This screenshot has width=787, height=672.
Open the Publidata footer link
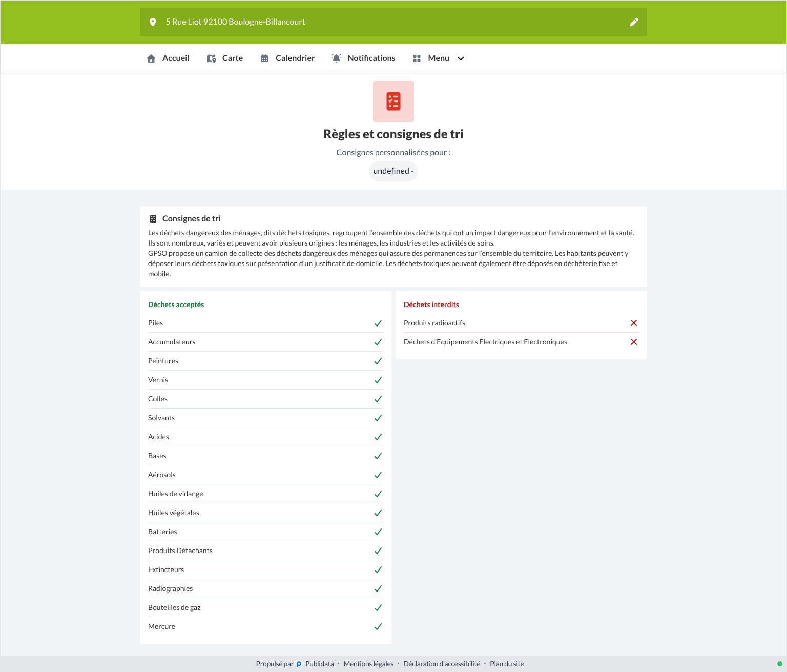click(x=320, y=664)
